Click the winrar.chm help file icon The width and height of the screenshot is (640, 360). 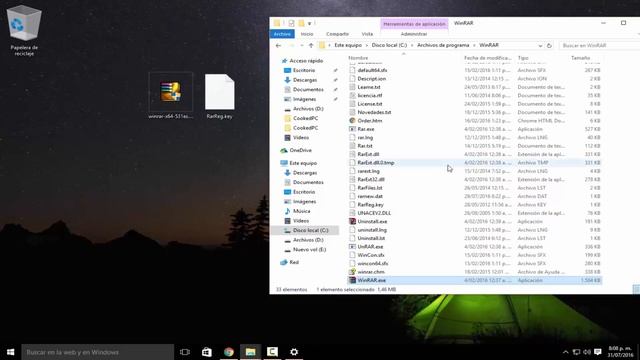point(352,272)
